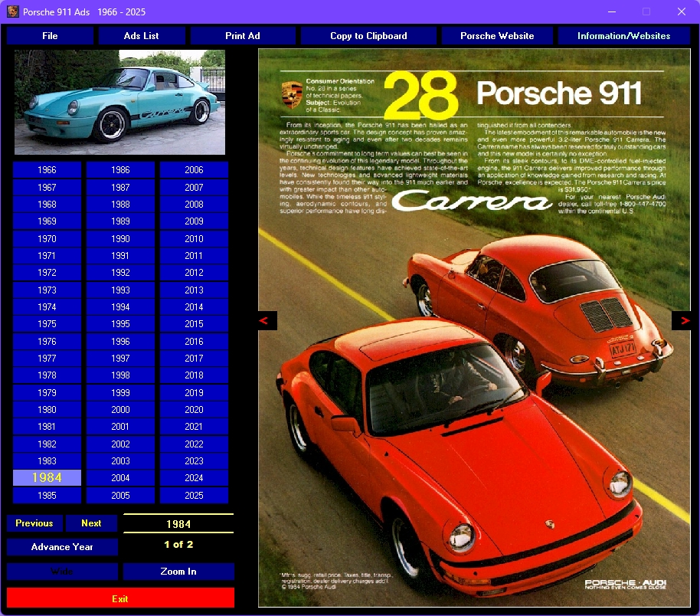The width and height of the screenshot is (700, 616).
Task: Select the year 2000
Action: pos(120,410)
